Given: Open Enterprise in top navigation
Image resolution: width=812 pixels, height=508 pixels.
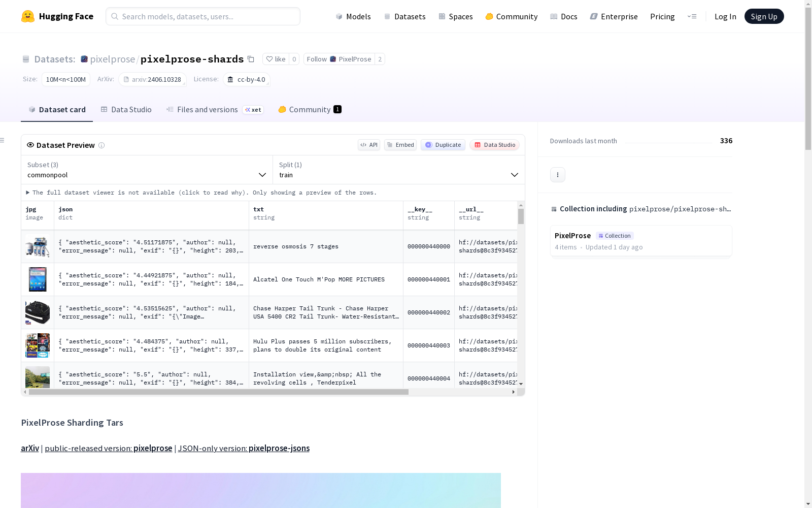Looking at the screenshot, I should pos(614,16).
